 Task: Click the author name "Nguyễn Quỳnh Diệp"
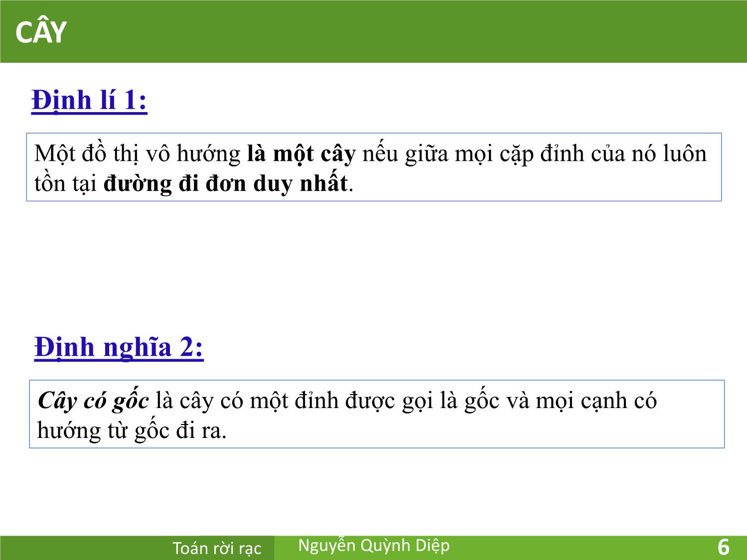[374, 546]
